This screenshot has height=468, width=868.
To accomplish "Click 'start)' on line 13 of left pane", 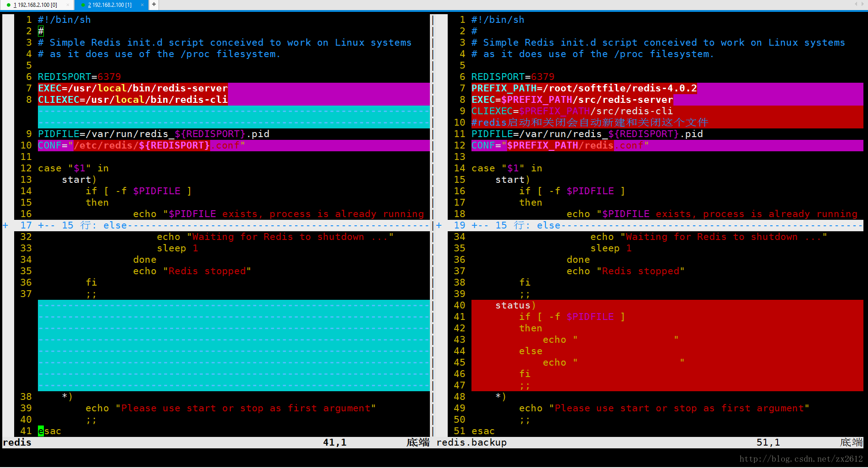I will coord(79,180).
